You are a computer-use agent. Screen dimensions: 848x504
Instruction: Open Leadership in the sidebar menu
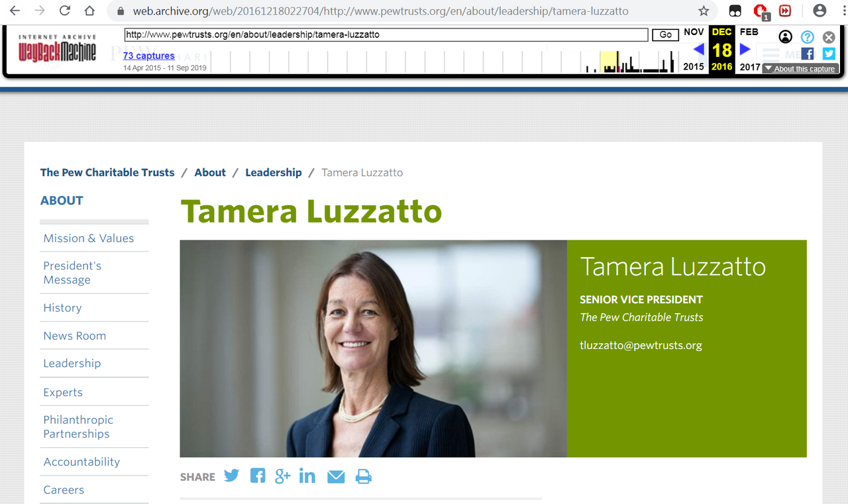coord(72,364)
